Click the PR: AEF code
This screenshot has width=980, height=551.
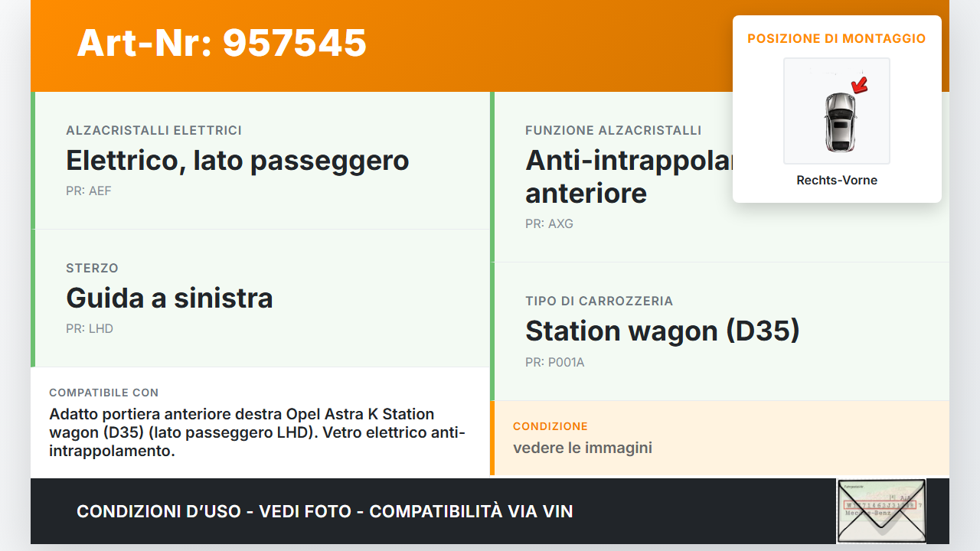pyautogui.click(x=89, y=191)
